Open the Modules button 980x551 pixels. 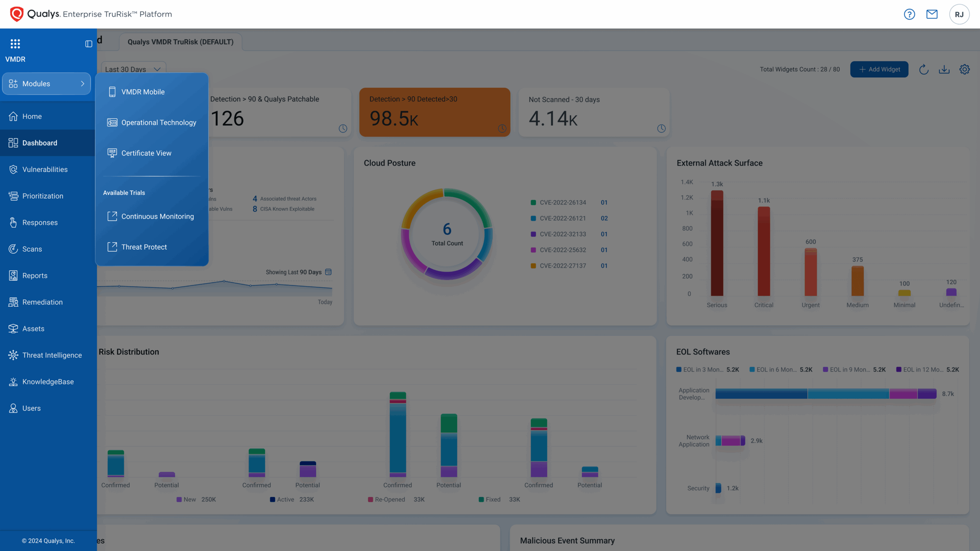pos(46,83)
